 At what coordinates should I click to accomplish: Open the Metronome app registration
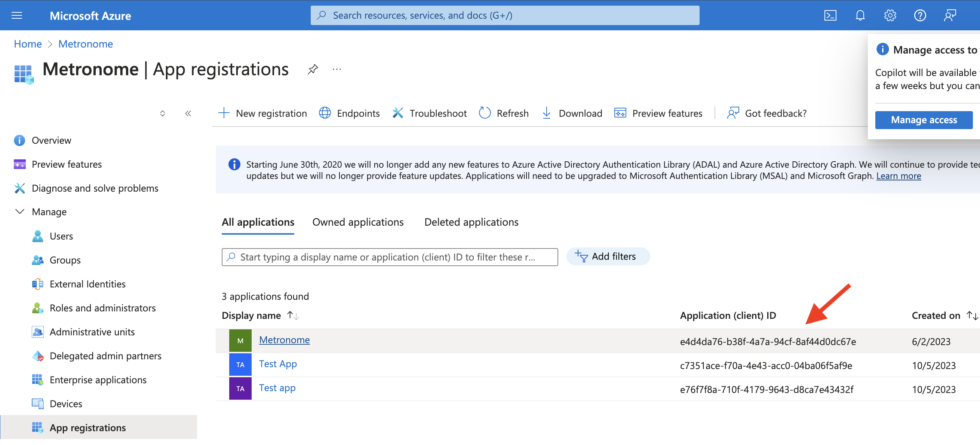click(283, 340)
